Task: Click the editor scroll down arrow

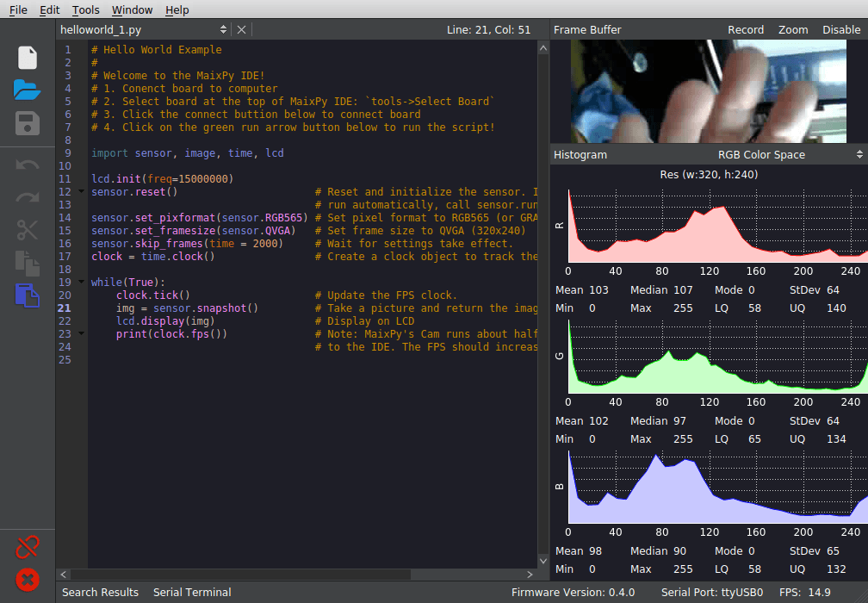Action: 543,561
